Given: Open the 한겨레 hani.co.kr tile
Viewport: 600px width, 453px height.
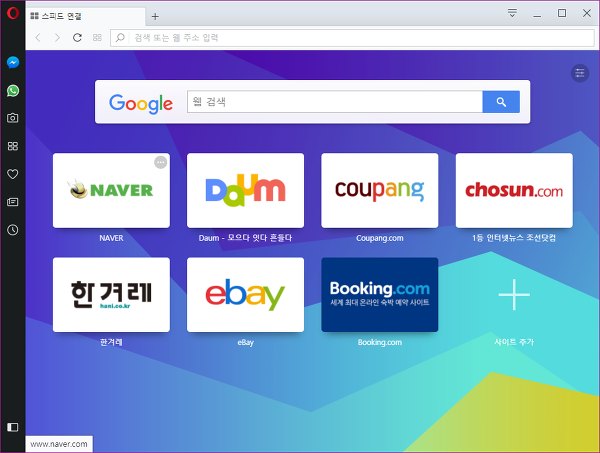Looking at the screenshot, I should pos(111,295).
